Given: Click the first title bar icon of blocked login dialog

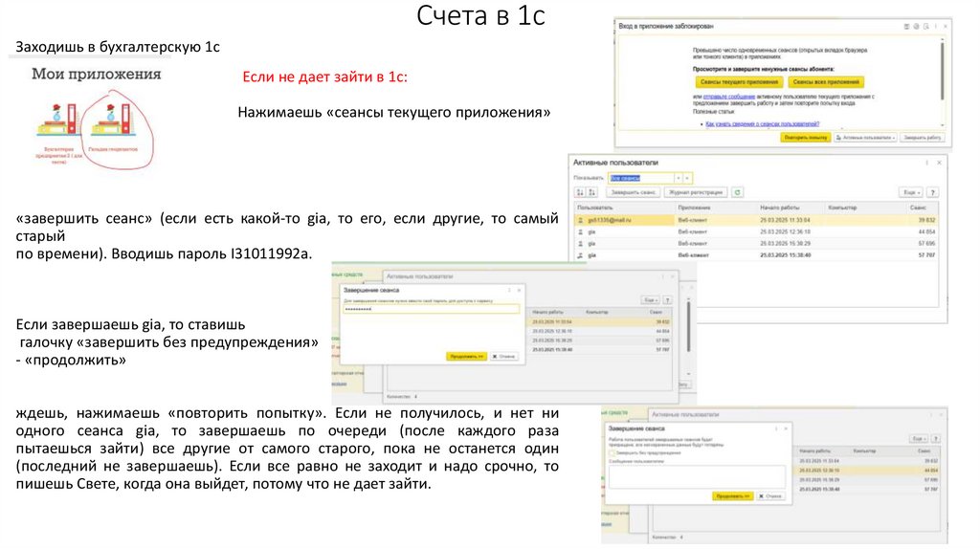Looking at the screenshot, I should point(906,26).
